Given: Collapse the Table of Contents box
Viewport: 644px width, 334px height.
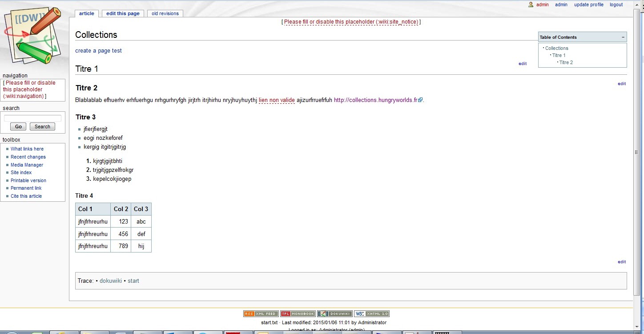Looking at the screenshot, I should (623, 37).
